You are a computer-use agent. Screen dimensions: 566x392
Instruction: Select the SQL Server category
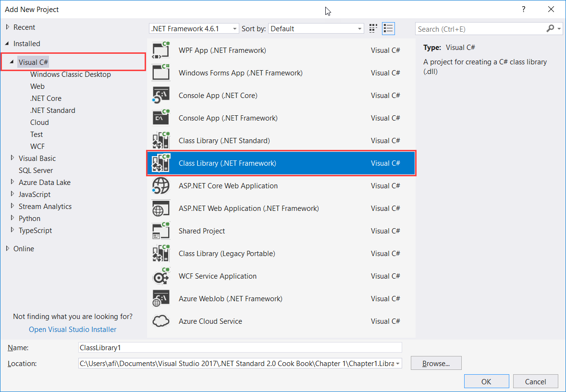coord(36,171)
